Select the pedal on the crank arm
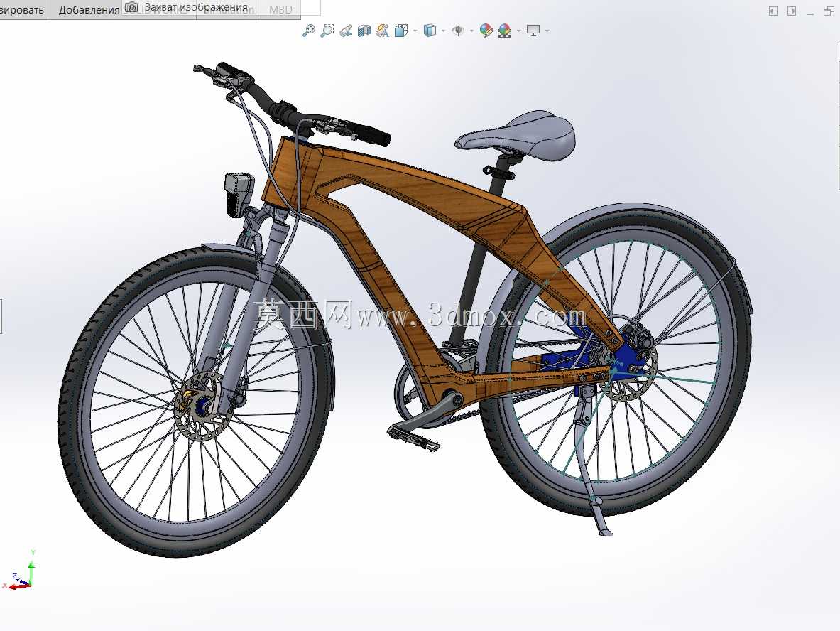This screenshot has width=840, height=631. tap(413, 436)
